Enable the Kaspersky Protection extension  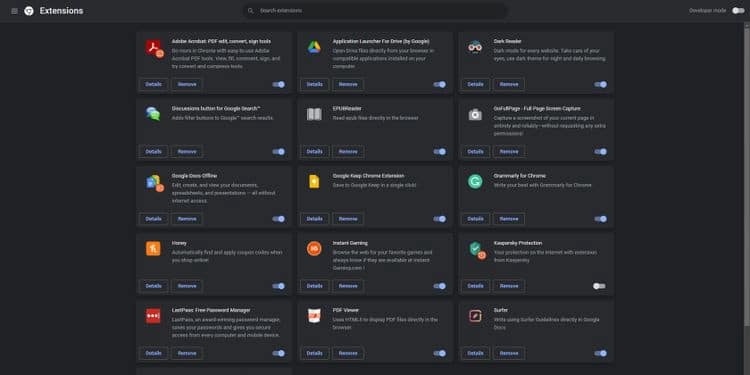599,286
